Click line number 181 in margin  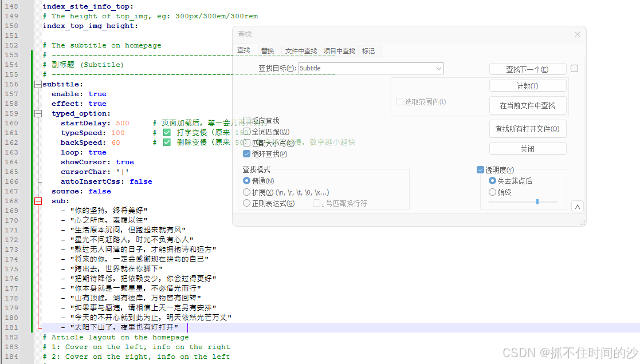point(11,327)
